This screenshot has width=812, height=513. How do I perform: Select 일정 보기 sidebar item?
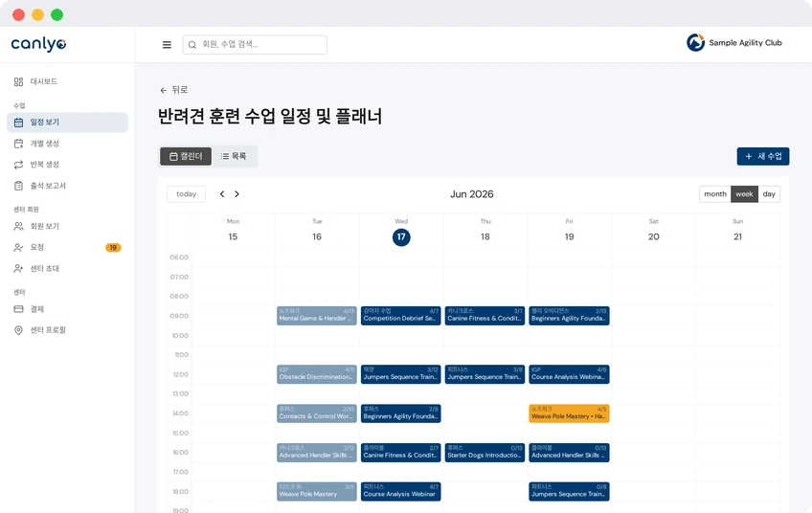(x=67, y=123)
